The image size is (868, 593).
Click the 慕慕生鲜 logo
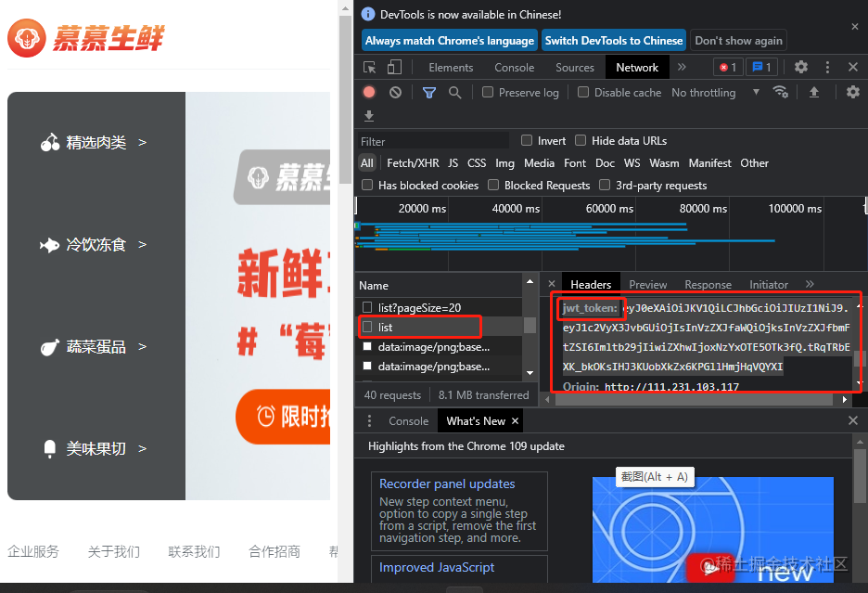point(86,38)
